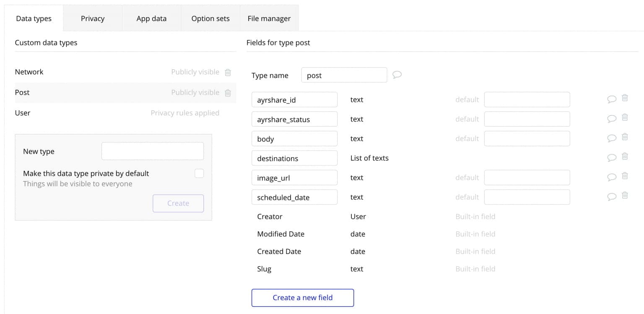The image size is (644, 314).
Task: Delete the image_url field
Action: coord(625,176)
